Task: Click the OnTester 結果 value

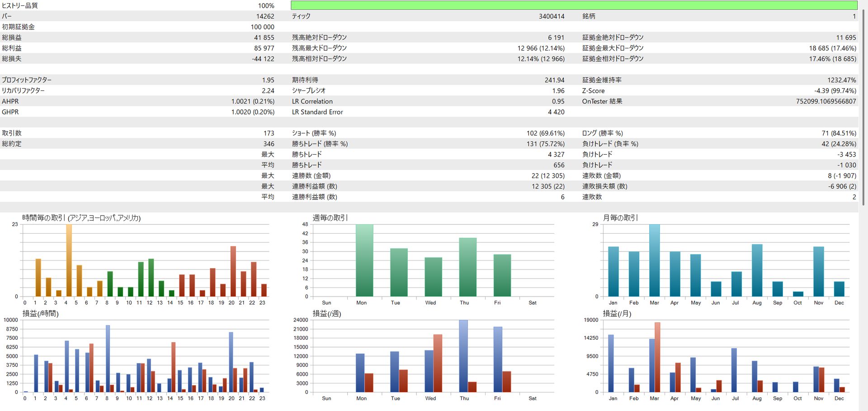Action: point(826,101)
